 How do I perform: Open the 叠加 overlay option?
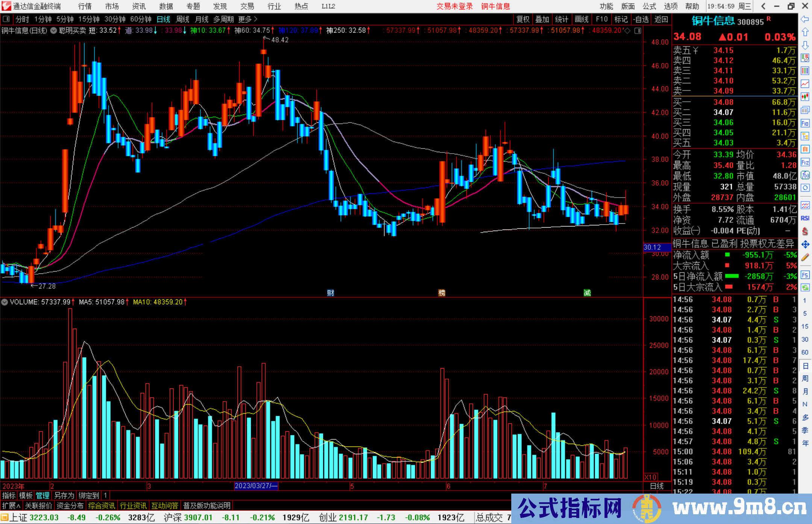pyautogui.click(x=542, y=19)
